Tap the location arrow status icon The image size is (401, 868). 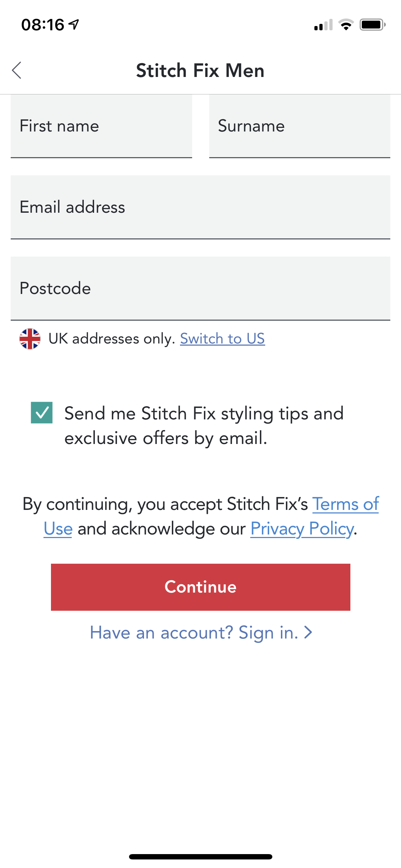(74, 25)
